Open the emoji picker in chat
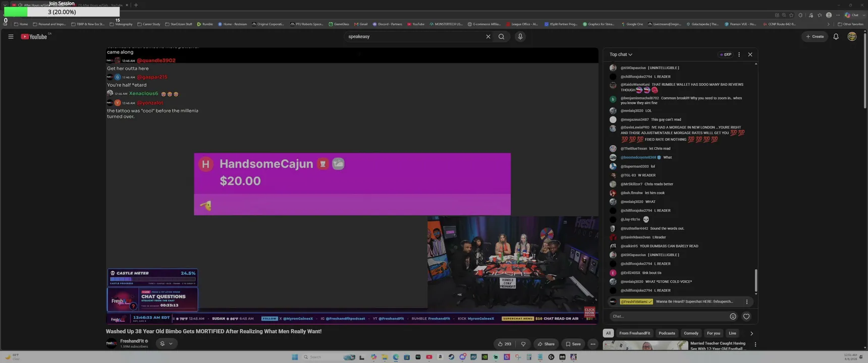The height and width of the screenshot is (363, 868). (733, 316)
